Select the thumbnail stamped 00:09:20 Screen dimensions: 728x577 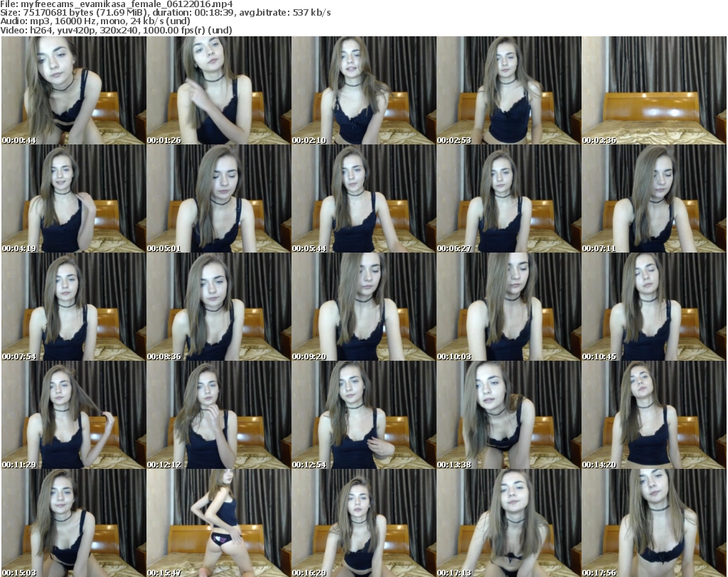point(364,307)
